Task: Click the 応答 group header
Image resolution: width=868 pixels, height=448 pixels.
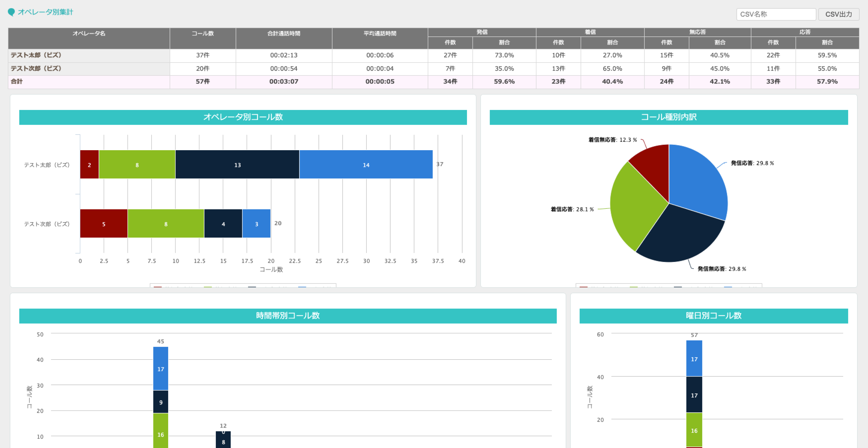Action: [x=805, y=32]
